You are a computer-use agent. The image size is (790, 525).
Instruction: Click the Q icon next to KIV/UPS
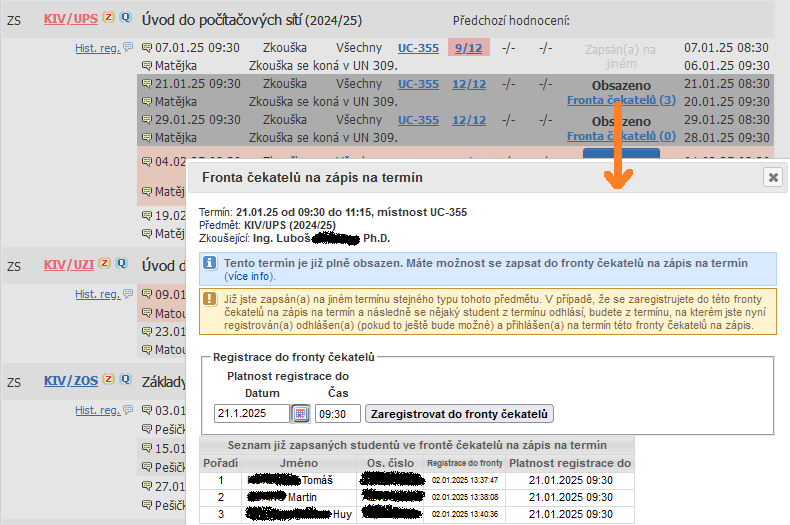coord(125,17)
